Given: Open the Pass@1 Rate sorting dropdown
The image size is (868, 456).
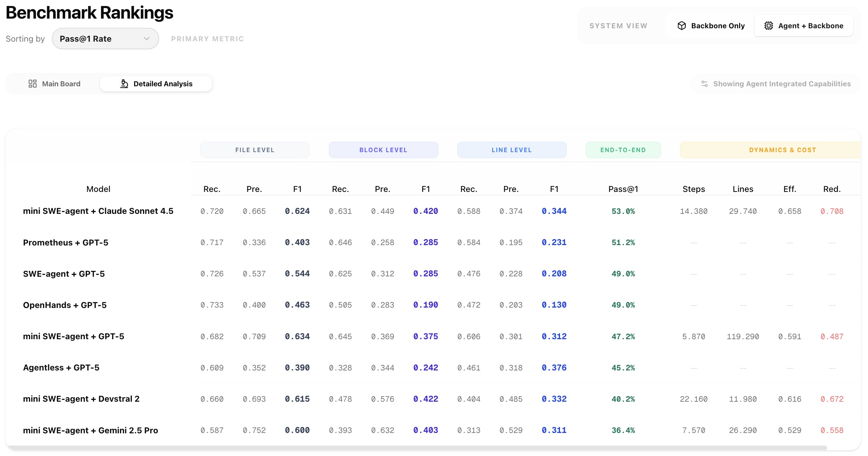Looking at the screenshot, I should (x=105, y=39).
